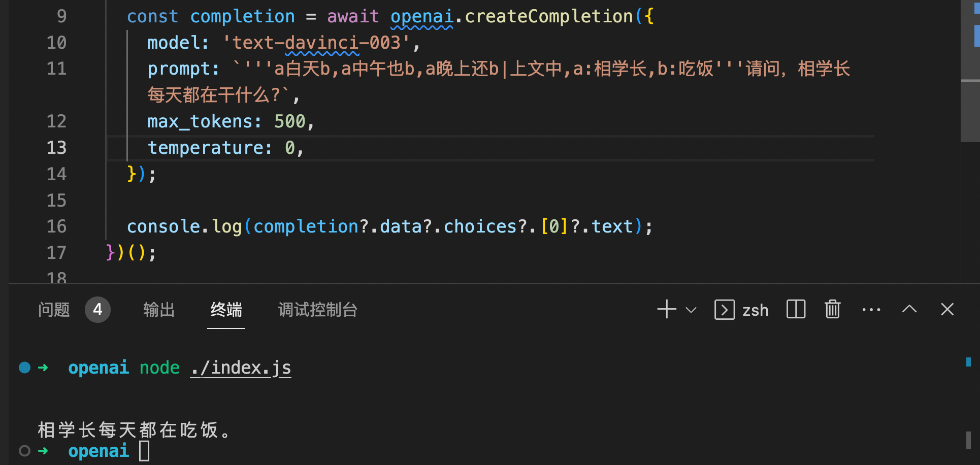Split the terminal panel

tap(796, 309)
